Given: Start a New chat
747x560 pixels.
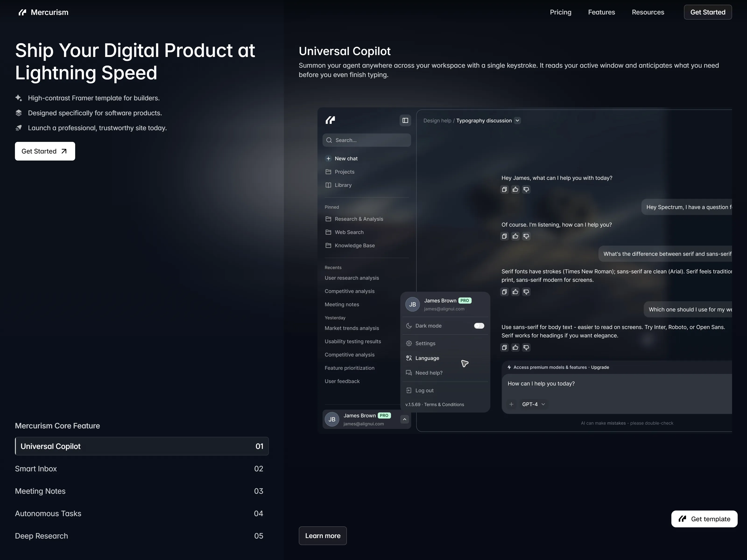Looking at the screenshot, I should [367, 159].
